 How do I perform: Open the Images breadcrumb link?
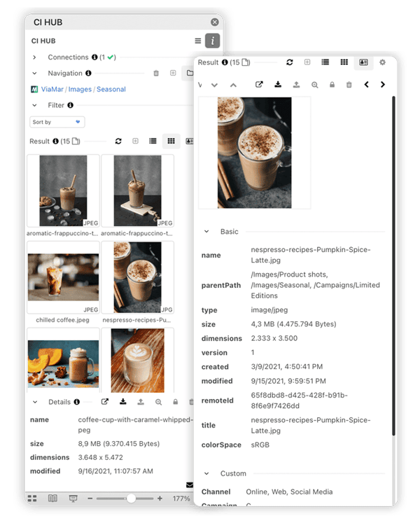tap(80, 89)
